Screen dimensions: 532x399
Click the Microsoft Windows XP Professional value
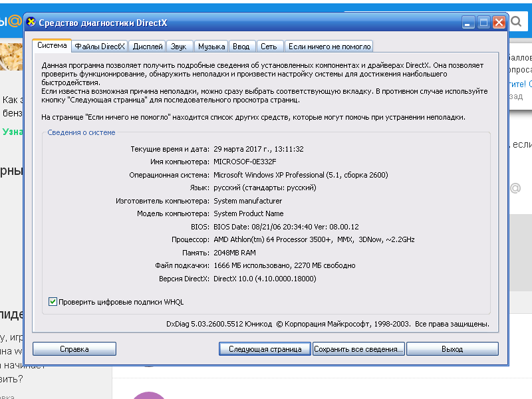point(301,175)
